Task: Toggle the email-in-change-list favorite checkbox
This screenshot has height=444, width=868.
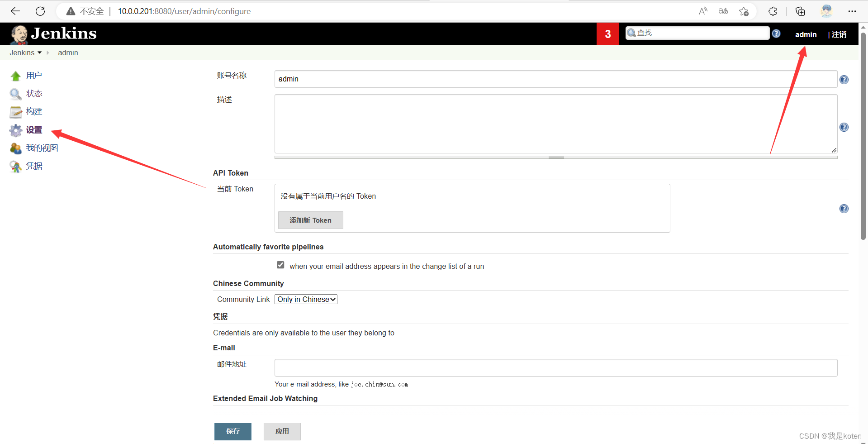Action: (280, 265)
